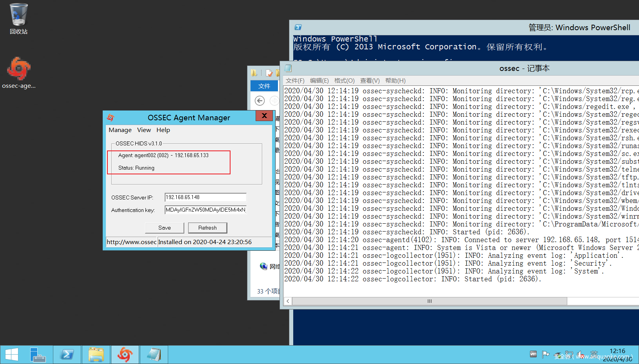This screenshot has height=364, width=639.
Task: Open File Explorer from the taskbar
Action: [96, 355]
